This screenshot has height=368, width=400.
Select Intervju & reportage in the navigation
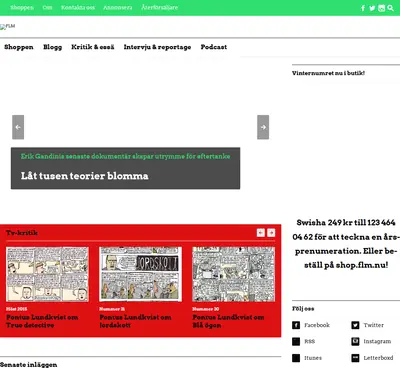157,47
